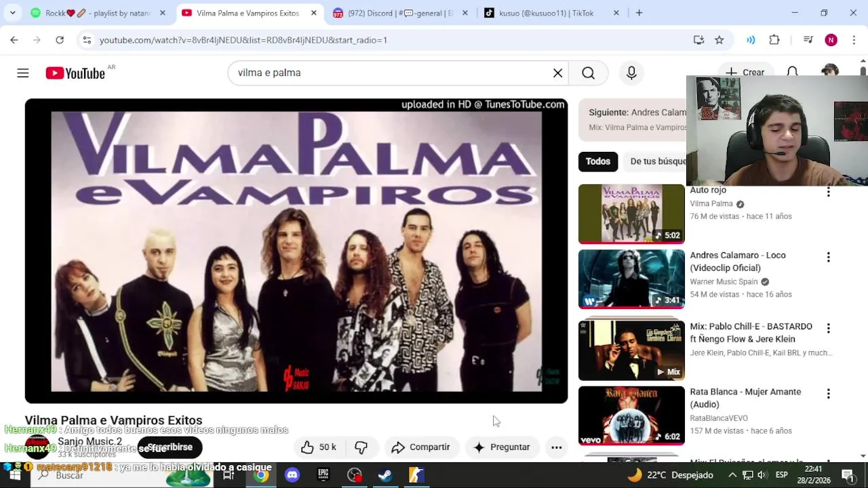The width and height of the screenshot is (868, 488).
Task: Clear the search text with X icon
Action: 558,73
